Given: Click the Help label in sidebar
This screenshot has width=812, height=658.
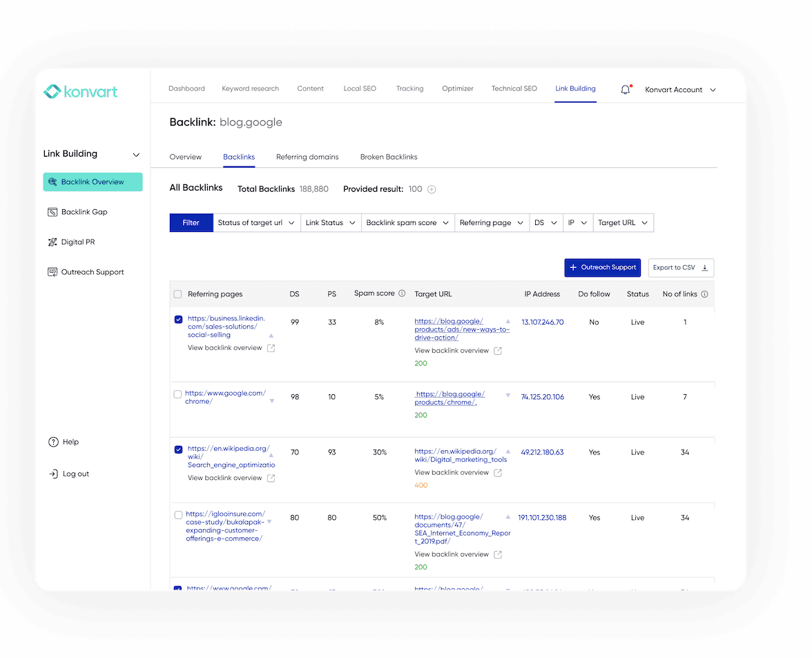Looking at the screenshot, I should pyautogui.click(x=70, y=442).
